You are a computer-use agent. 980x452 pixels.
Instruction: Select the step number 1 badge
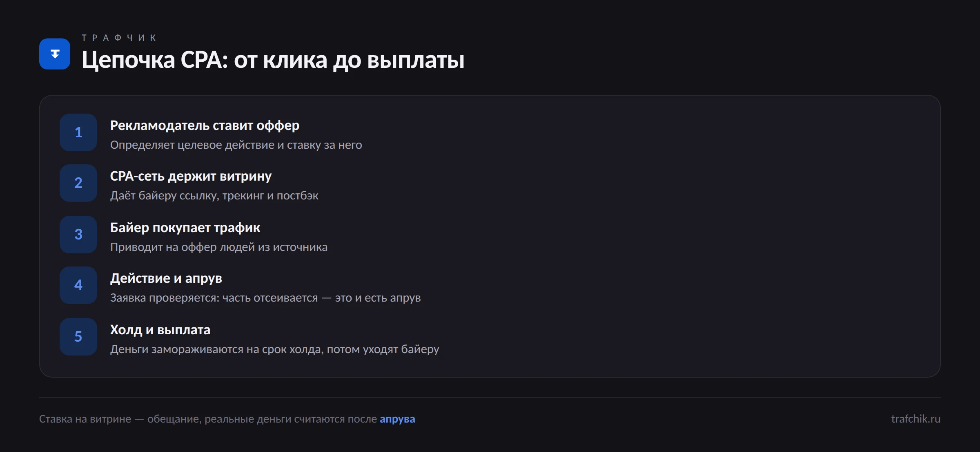point(78,132)
